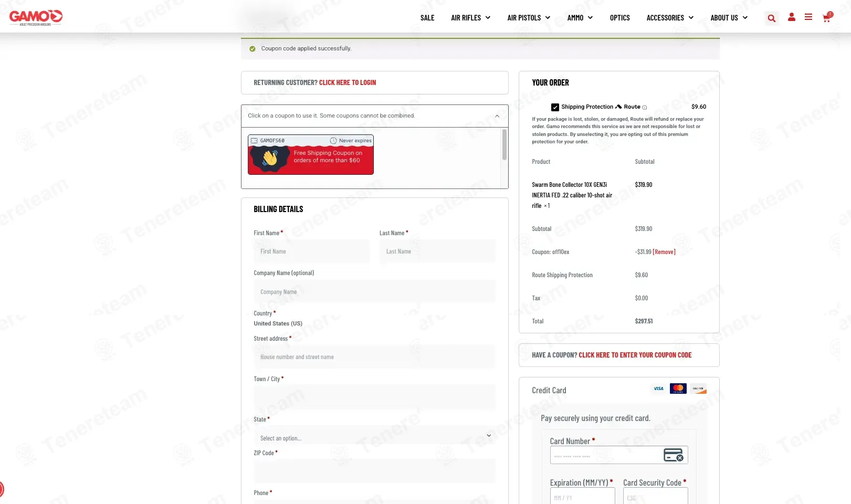Click the green success check icon
Viewport: 851px width, 504px height.
coord(253,49)
